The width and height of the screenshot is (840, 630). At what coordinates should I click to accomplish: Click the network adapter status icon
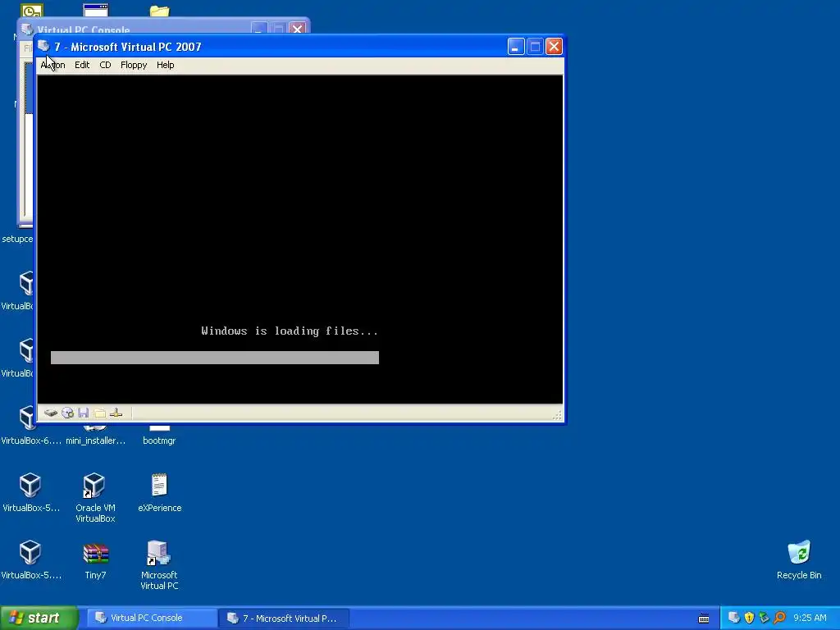(x=116, y=413)
